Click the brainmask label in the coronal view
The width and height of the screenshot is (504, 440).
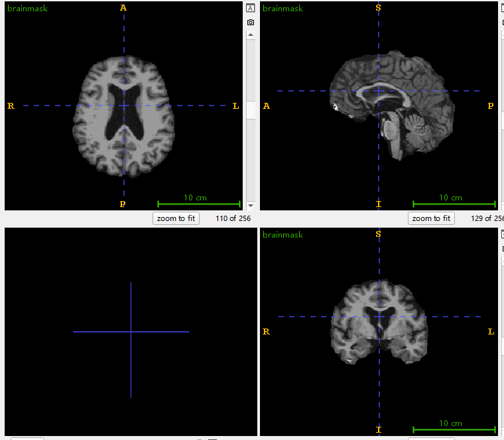point(283,235)
